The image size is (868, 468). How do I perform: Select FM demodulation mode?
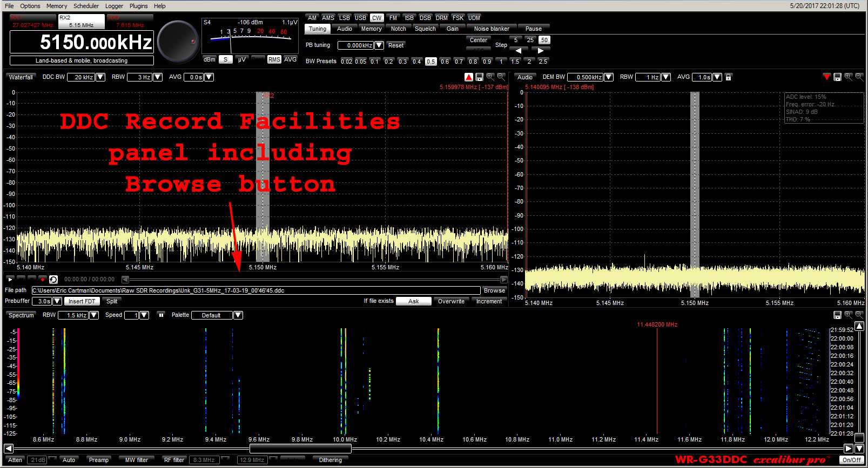click(x=393, y=18)
